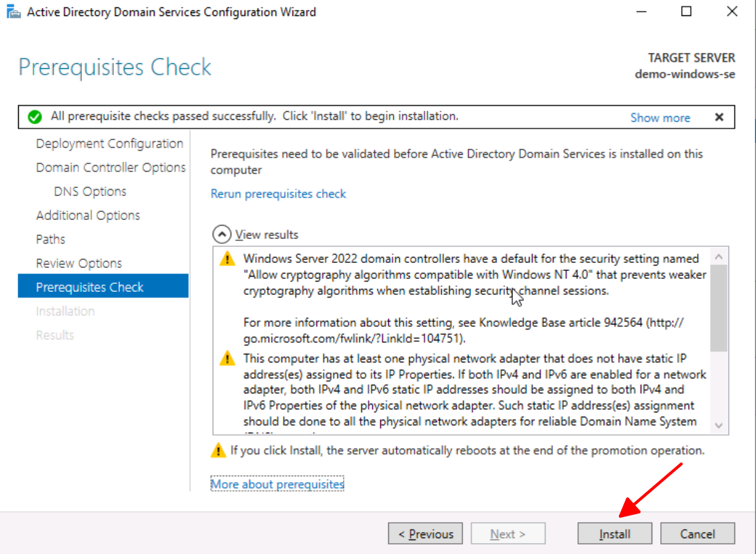This screenshot has width=756, height=554.
Task: Navigate to the Paths step
Action: (51, 240)
